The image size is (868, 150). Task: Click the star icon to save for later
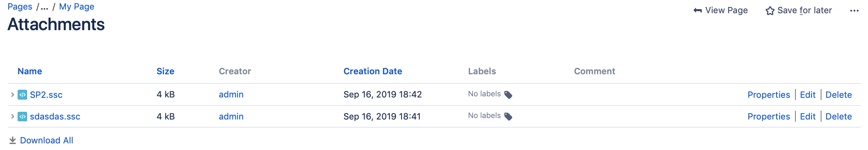point(770,11)
